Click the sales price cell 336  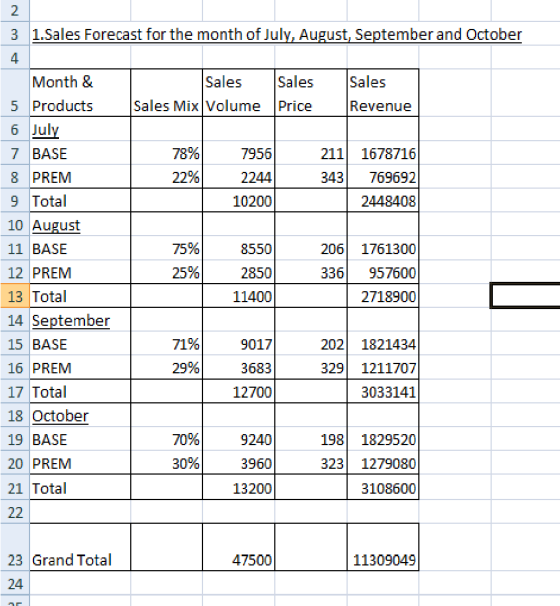[x=311, y=273]
